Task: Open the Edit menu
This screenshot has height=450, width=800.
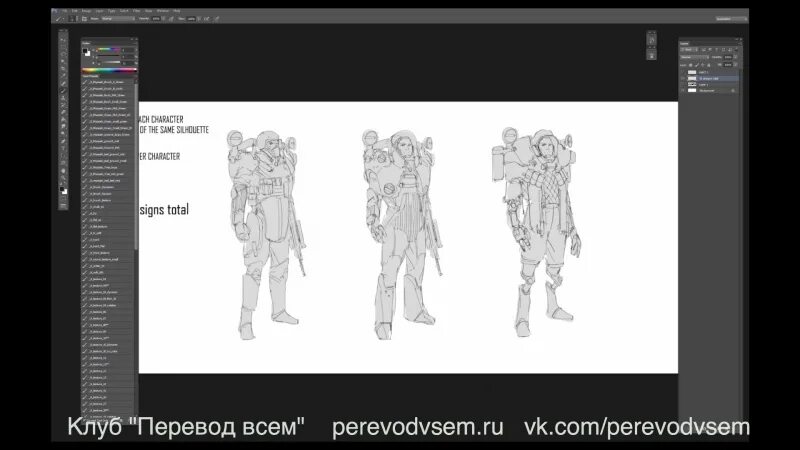Action: (x=75, y=11)
